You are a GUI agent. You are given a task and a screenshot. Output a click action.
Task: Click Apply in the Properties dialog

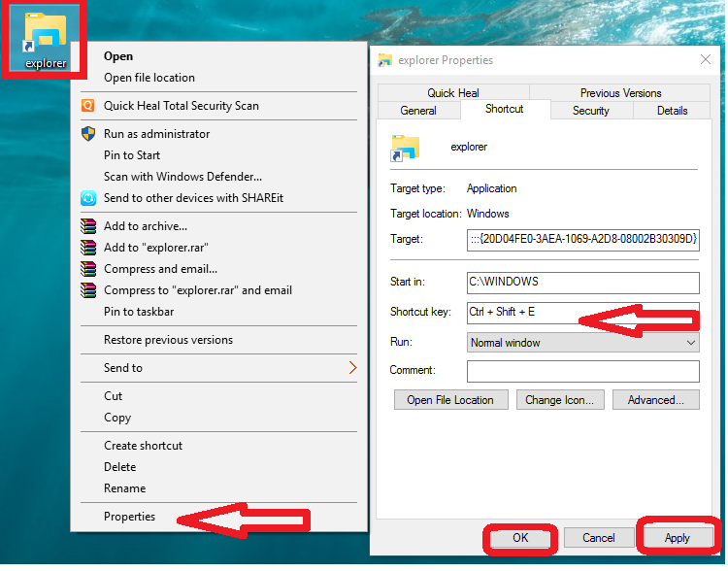pos(678,538)
